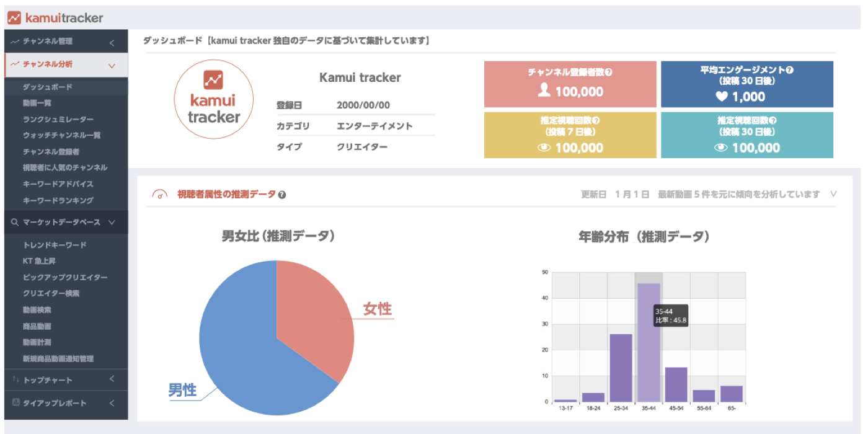This screenshot has width=868, height=434.
Task: Click eye icon in yellow 7日後 card
Action: click(544, 148)
